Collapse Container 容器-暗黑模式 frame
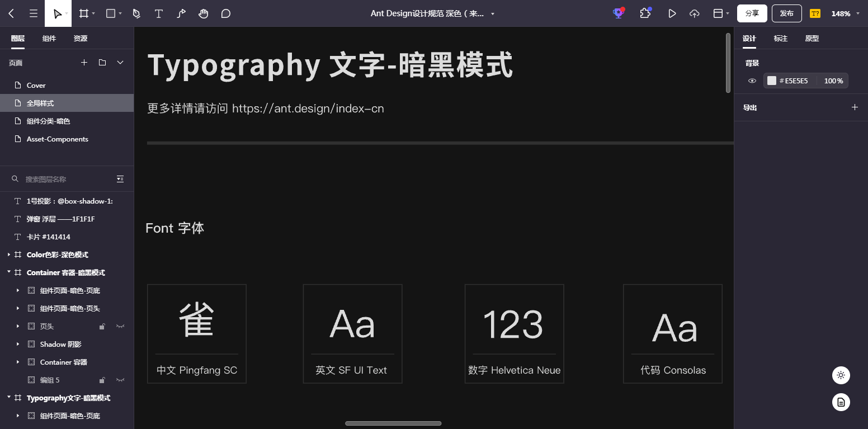868x429 pixels. click(9, 272)
